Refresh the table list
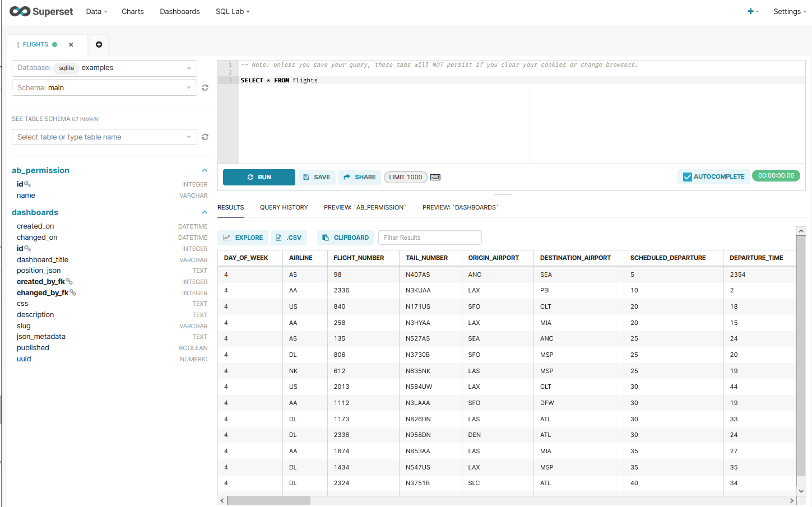The height and width of the screenshot is (507, 812). pyautogui.click(x=205, y=137)
